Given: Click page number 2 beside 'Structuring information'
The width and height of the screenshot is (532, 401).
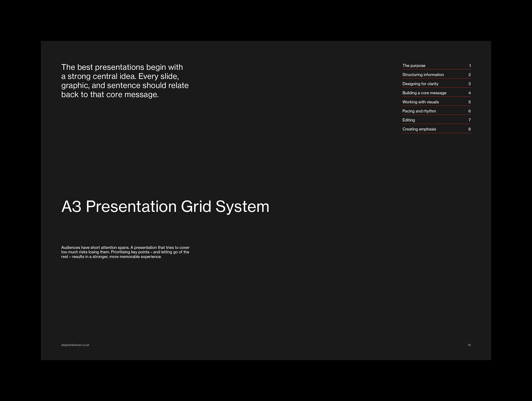Looking at the screenshot, I should [x=469, y=75].
